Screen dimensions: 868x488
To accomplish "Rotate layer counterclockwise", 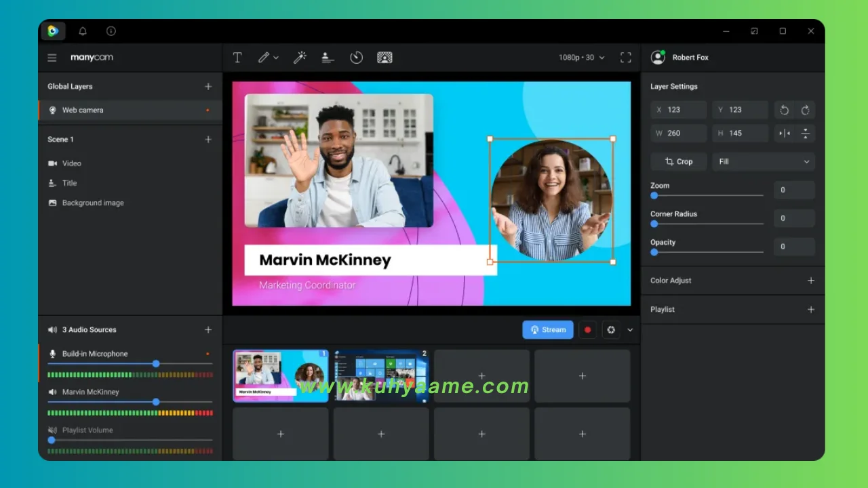I will pos(785,110).
